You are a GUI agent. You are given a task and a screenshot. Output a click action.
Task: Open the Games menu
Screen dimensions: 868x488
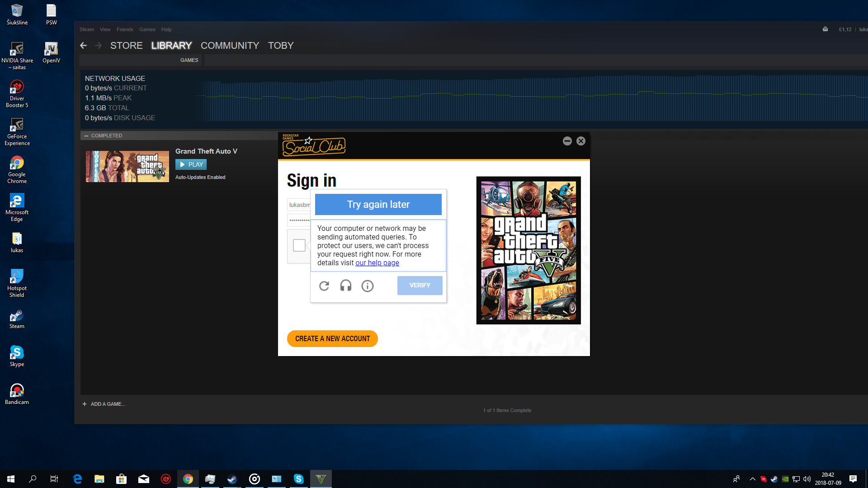[x=147, y=29]
